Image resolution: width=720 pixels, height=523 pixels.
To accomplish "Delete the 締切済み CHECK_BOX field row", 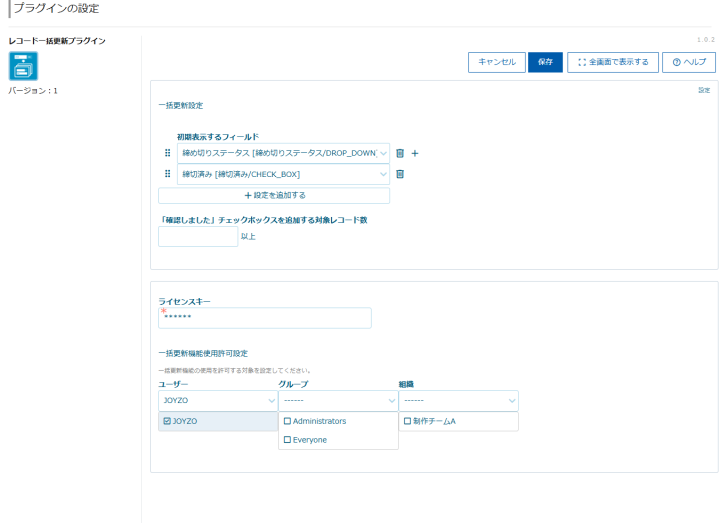I will (400, 174).
